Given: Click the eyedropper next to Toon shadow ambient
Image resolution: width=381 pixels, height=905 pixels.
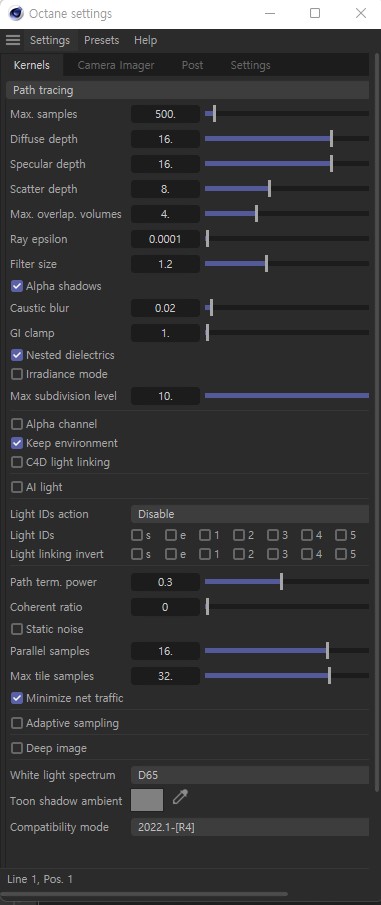Looking at the screenshot, I should pyautogui.click(x=181, y=798).
